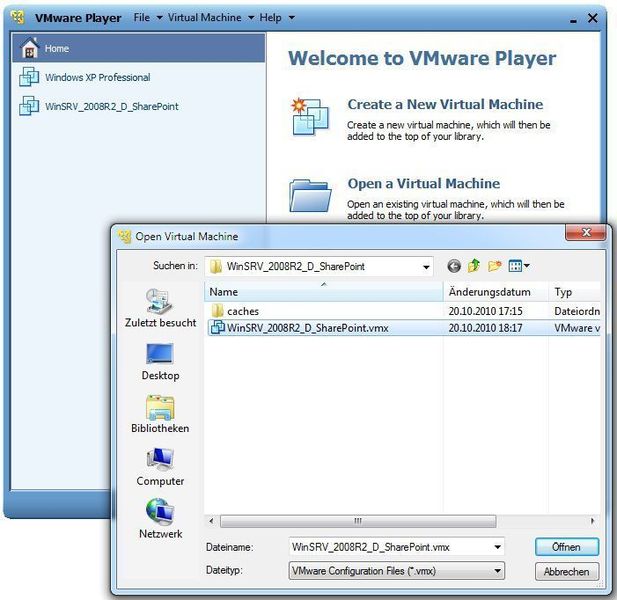Screen dimensions: 617x600
Task: Open the Help menu in VMware Player
Action: pos(277,18)
